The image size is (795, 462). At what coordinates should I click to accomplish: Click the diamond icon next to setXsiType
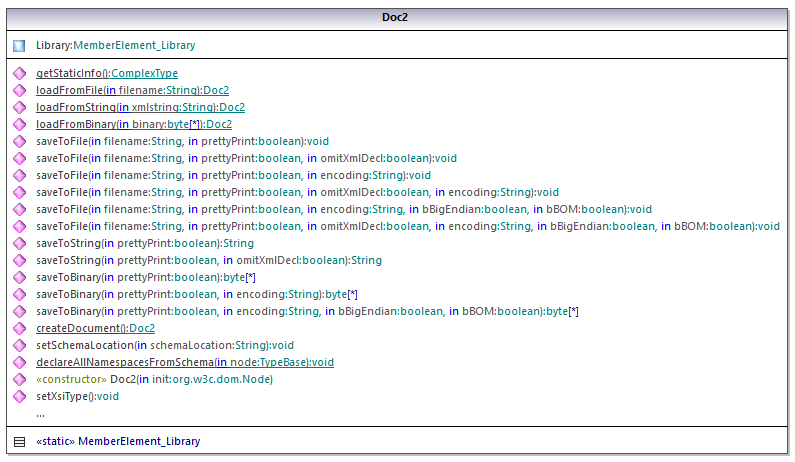[19, 397]
